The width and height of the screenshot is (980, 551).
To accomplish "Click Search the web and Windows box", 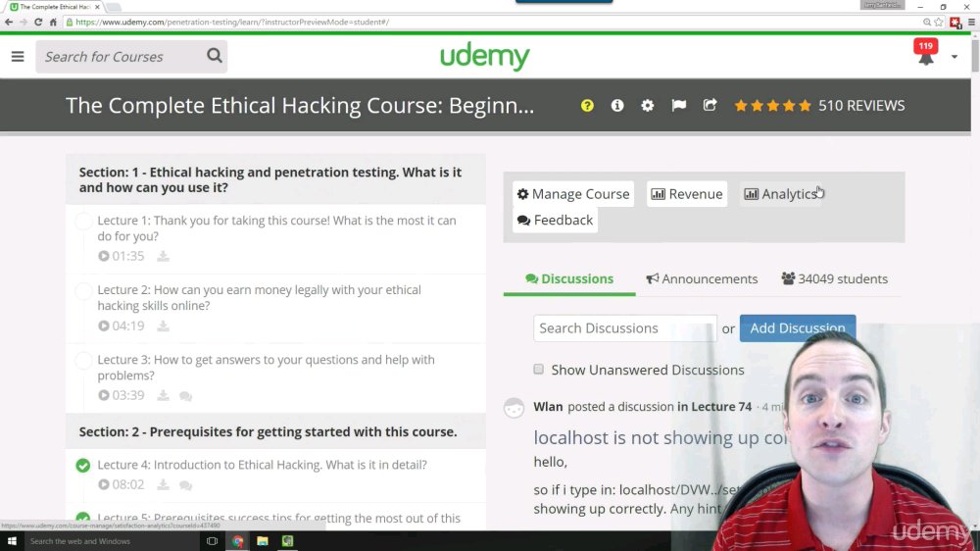I will tap(113, 541).
